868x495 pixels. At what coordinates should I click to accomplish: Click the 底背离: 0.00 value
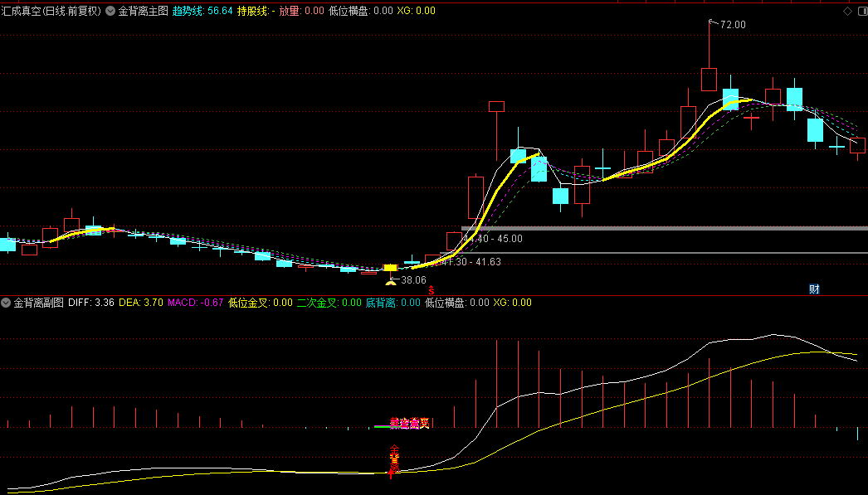click(x=393, y=303)
